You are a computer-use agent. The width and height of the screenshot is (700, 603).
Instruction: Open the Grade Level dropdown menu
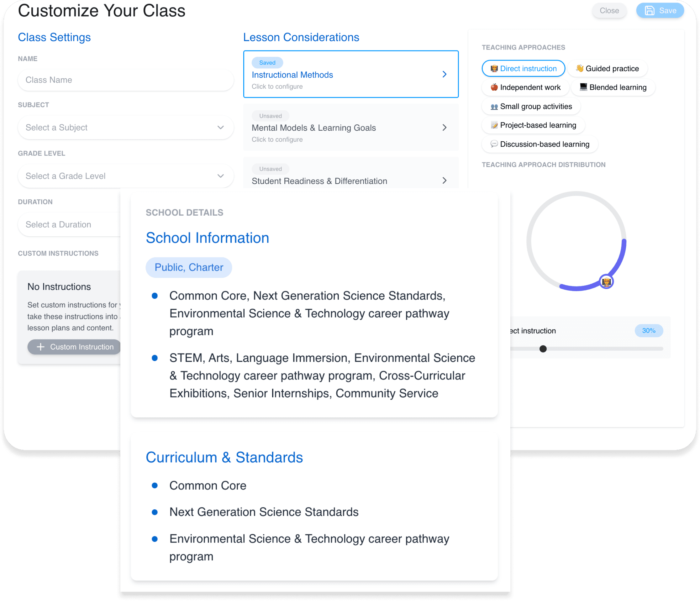pos(124,176)
